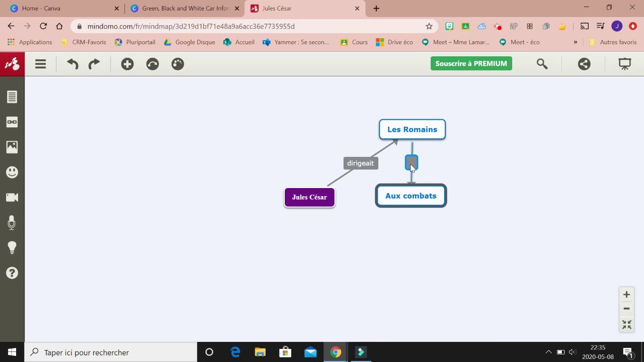Viewport: 644px width, 362px height.
Task: Go to browser home page
Action: [59, 26]
